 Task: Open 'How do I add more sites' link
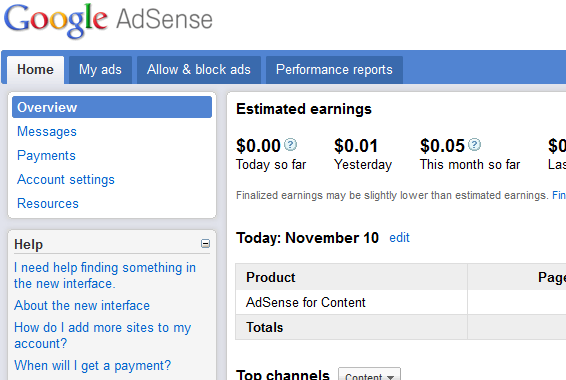tap(103, 335)
